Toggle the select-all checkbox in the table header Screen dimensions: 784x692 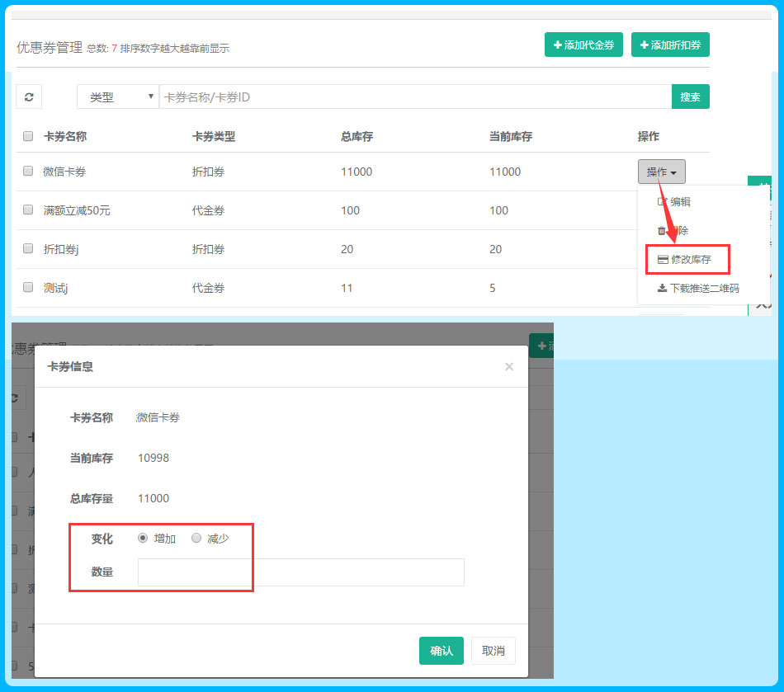(x=28, y=137)
